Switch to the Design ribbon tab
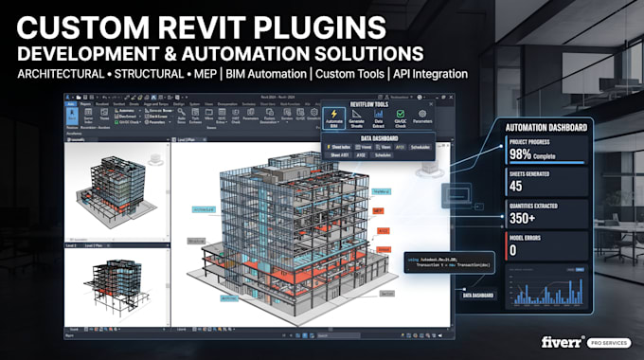Viewport: 644px width, 360px height. coord(179,104)
